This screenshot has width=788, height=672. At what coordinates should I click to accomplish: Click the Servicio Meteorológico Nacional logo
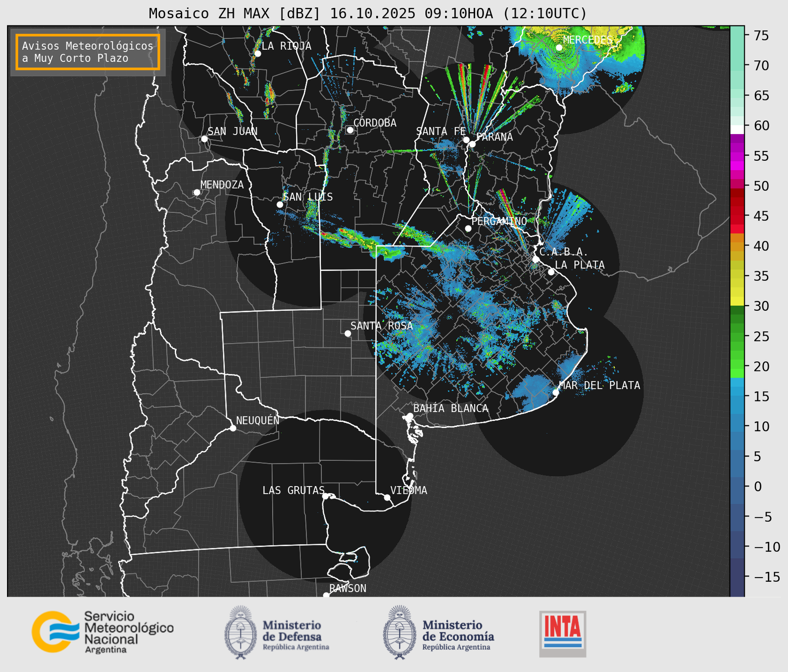[103, 632]
